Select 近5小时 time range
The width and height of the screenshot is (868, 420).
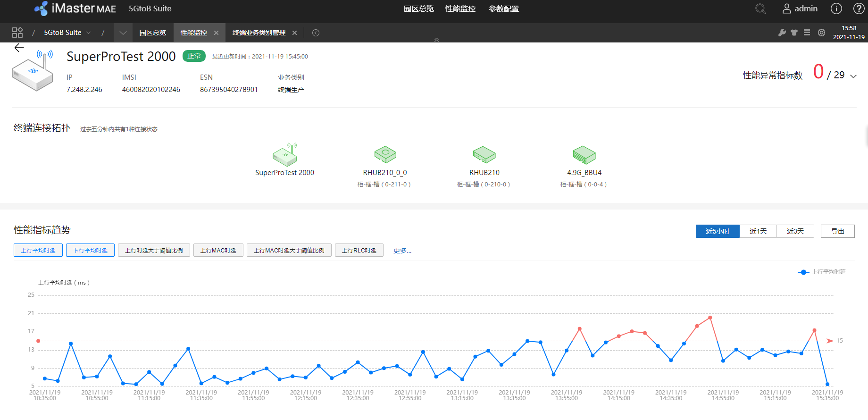point(718,231)
